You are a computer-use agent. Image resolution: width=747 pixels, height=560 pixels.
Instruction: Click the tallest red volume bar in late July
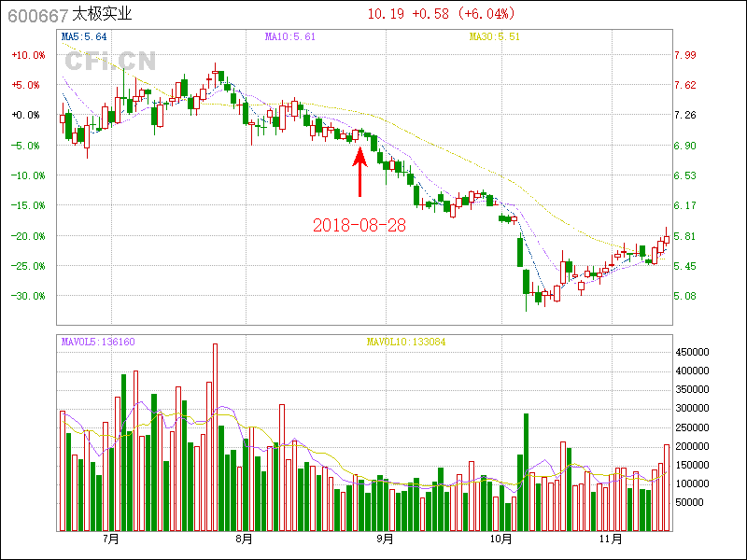coord(215,437)
